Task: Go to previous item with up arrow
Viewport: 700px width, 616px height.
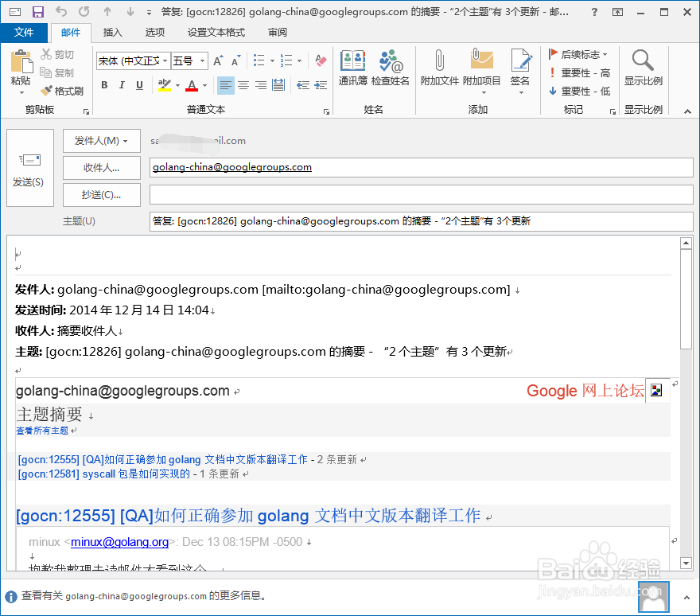Action: [107, 12]
